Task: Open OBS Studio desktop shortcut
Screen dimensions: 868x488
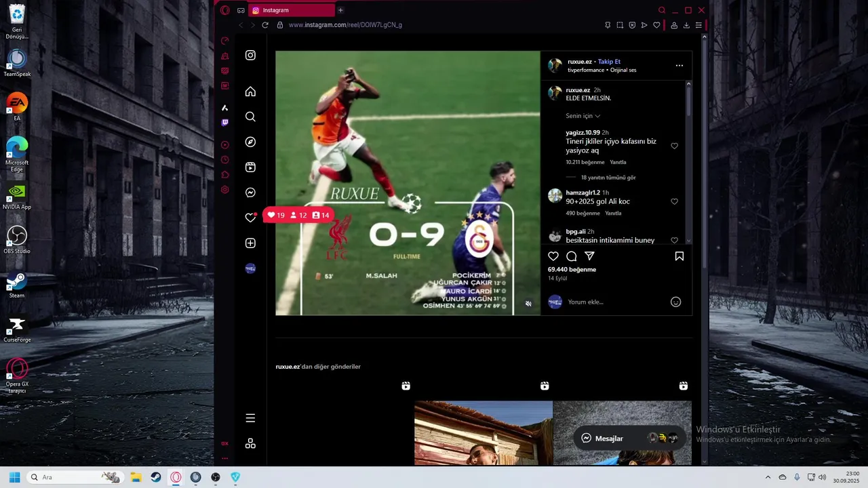Action: [17, 239]
